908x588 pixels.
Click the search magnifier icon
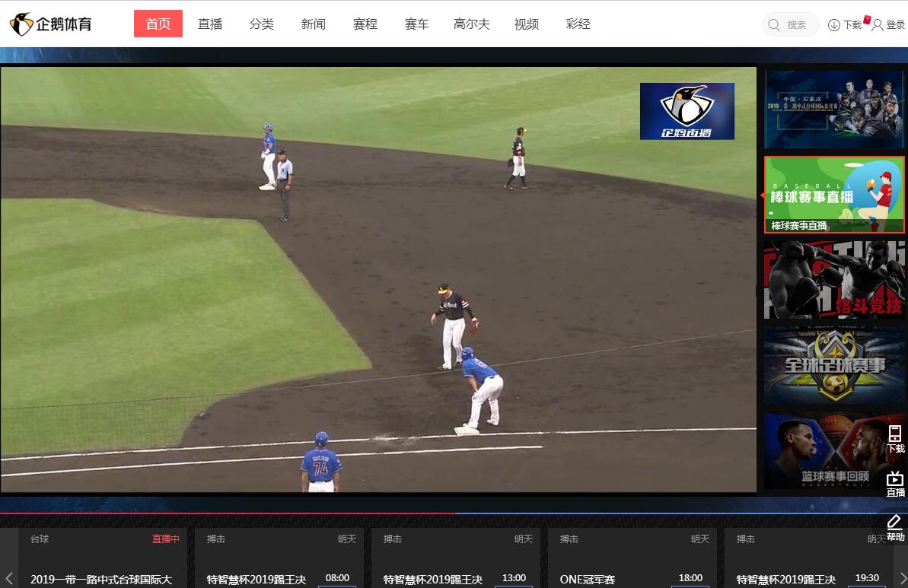point(774,25)
